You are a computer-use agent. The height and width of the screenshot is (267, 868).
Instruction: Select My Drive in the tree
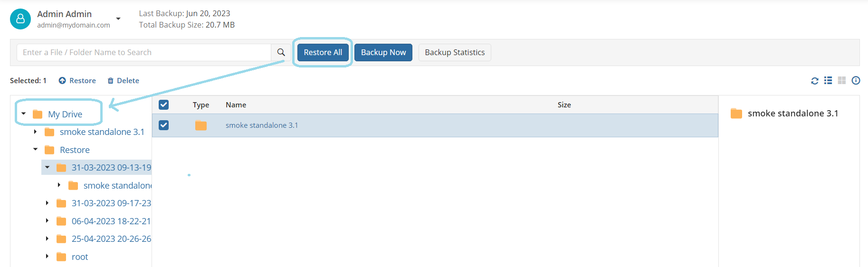(x=65, y=114)
